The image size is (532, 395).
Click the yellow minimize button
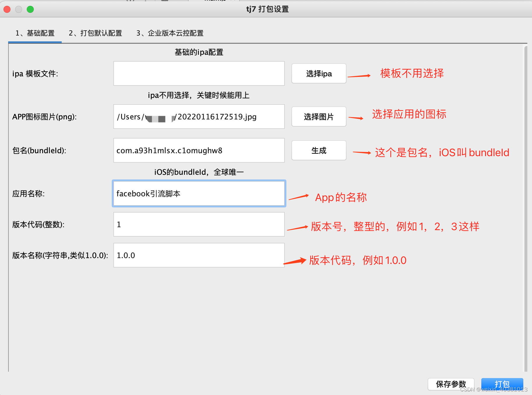click(18, 9)
